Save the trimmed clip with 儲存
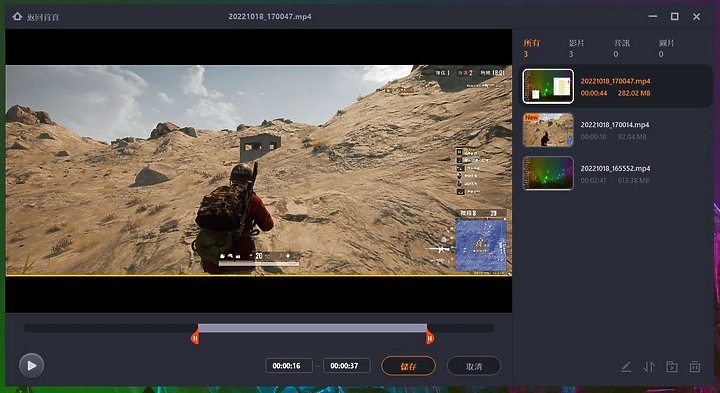The width and height of the screenshot is (720, 393). pyautogui.click(x=408, y=366)
